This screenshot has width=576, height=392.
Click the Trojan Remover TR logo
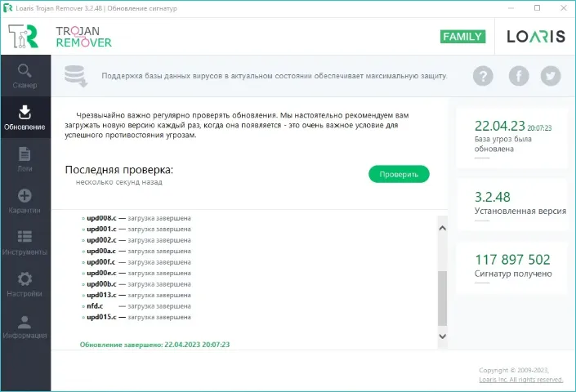[23, 36]
